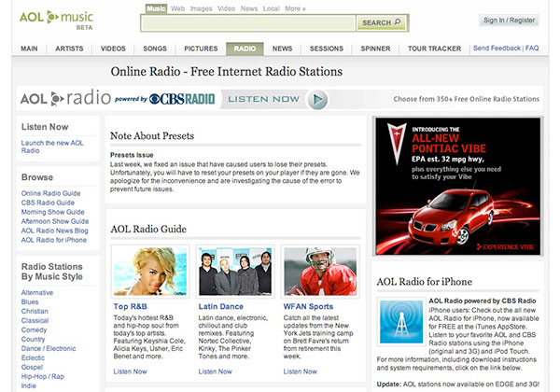Open the FAQ link
This screenshot has height=392, width=560.
(x=532, y=49)
